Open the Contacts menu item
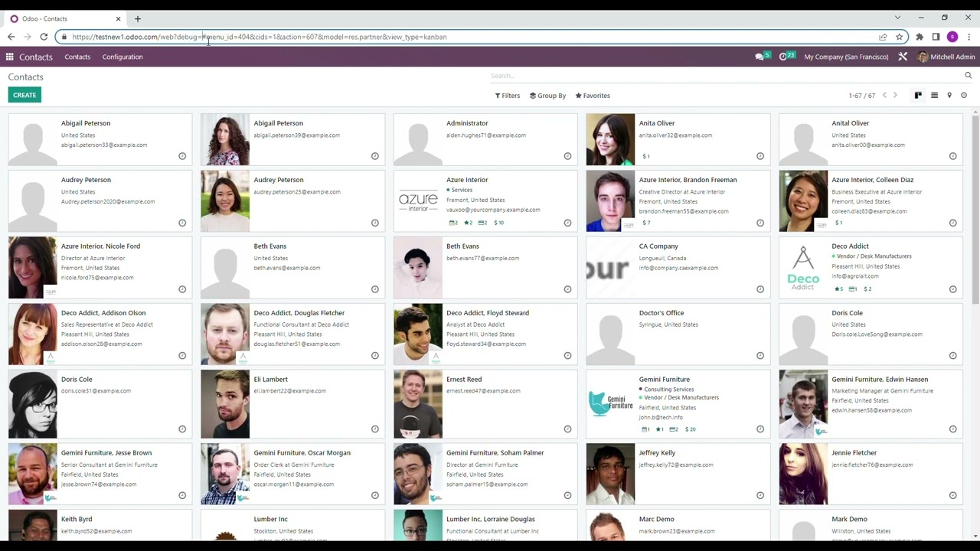The height and width of the screenshot is (551, 980). (x=77, y=57)
